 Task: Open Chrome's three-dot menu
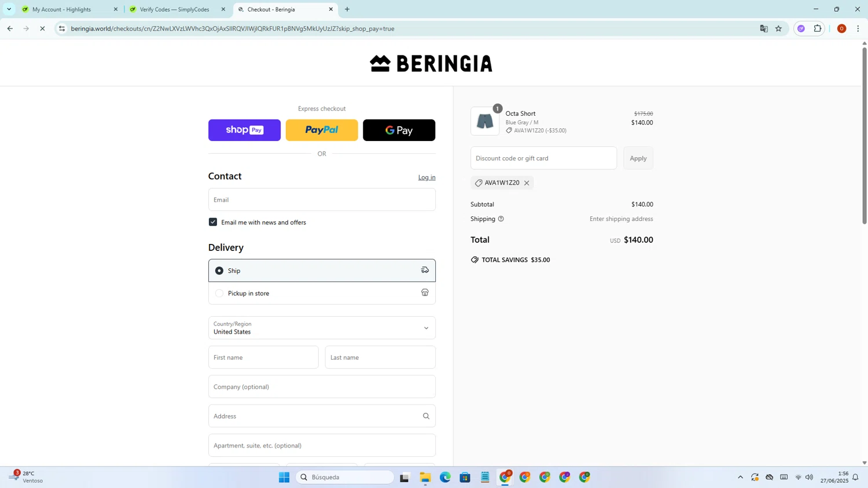[x=858, y=28]
